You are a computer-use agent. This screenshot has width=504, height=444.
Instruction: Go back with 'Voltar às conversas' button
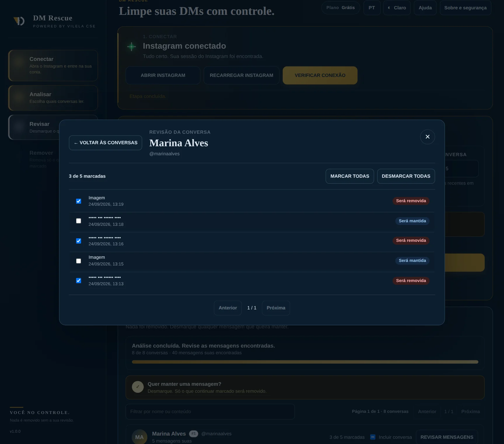point(105,143)
